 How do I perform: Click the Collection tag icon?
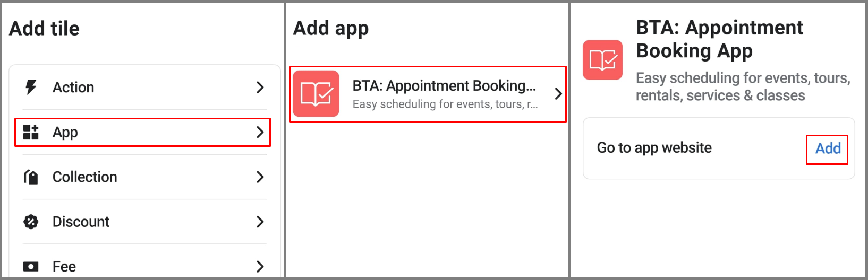pyautogui.click(x=31, y=177)
